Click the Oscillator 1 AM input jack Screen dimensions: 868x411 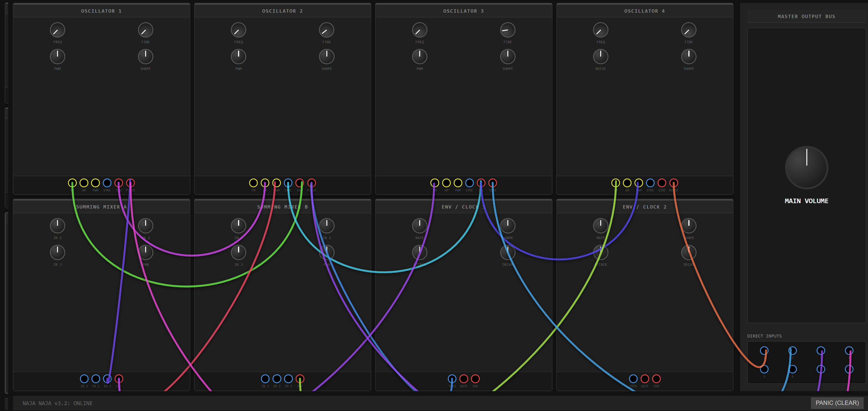pos(84,183)
